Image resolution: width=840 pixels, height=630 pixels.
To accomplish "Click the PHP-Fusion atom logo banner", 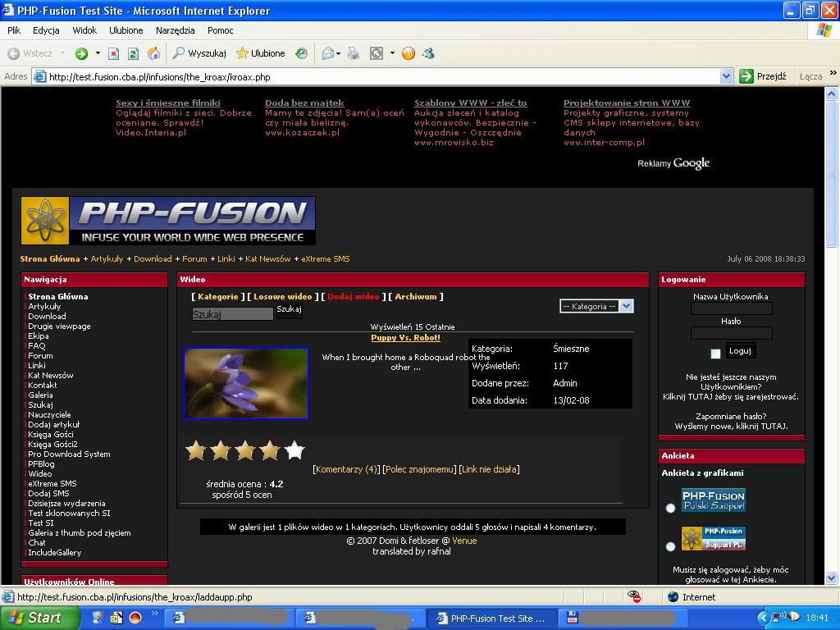I will (168, 221).
